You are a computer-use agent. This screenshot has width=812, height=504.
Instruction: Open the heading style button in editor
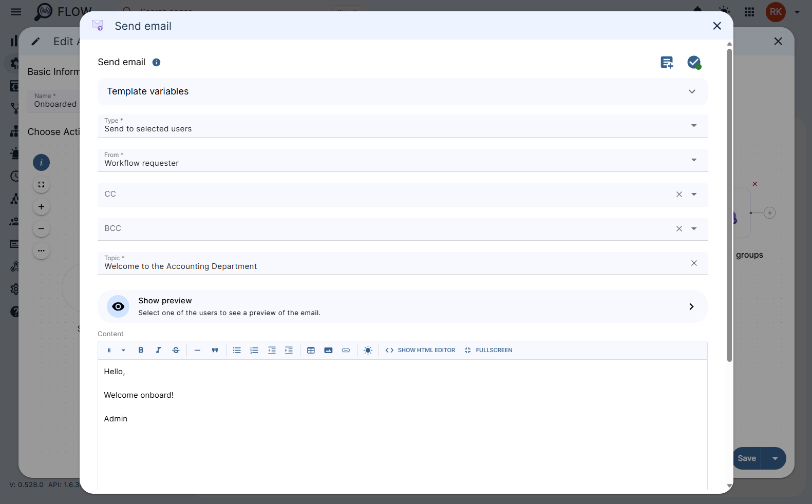pos(109,351)
